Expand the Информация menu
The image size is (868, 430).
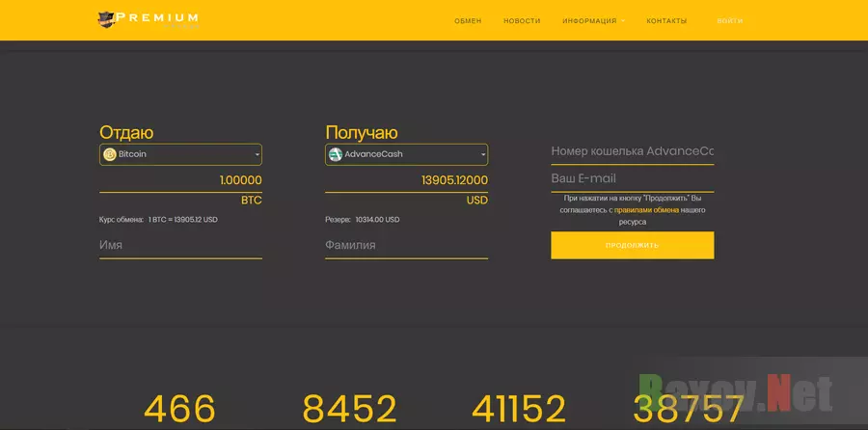(593, 21)
